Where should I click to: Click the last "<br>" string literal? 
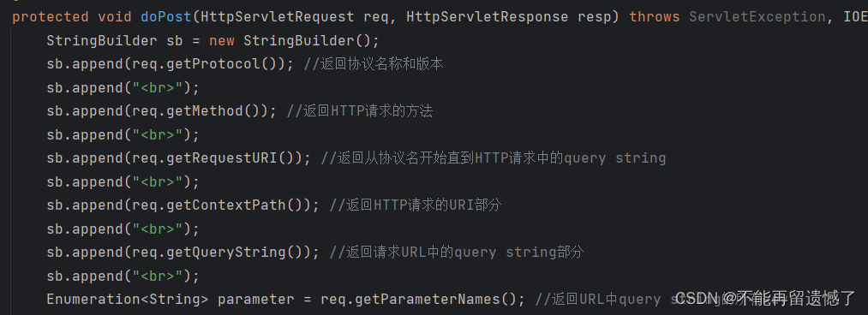(x=162, y=276)
